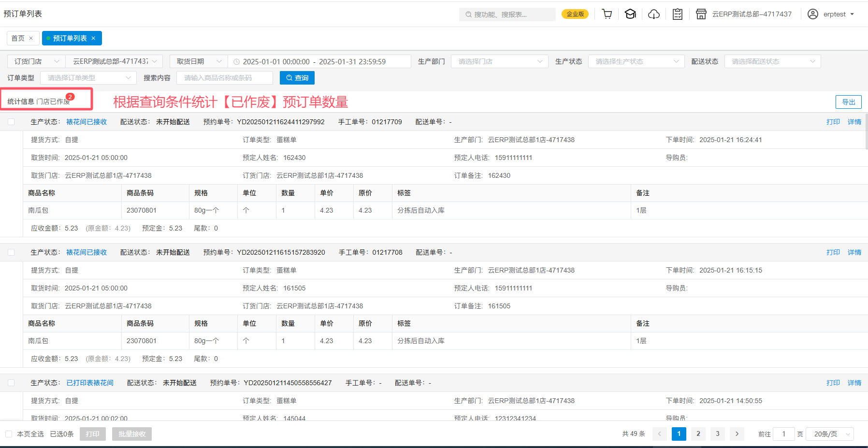Click the 企业版 badge
Viewport: 868px width, 448px height.
coord(575,14)
